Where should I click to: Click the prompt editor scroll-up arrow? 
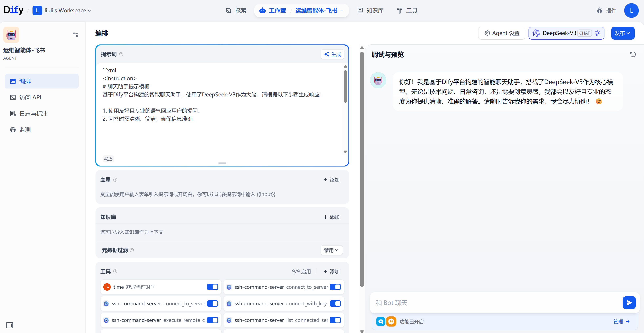(345, 66)
